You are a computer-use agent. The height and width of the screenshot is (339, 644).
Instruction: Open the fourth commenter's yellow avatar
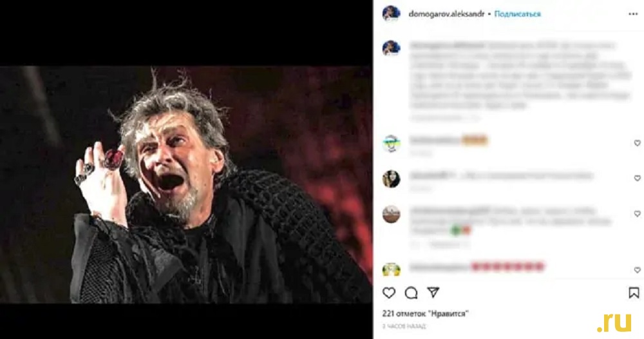point(391,269)
